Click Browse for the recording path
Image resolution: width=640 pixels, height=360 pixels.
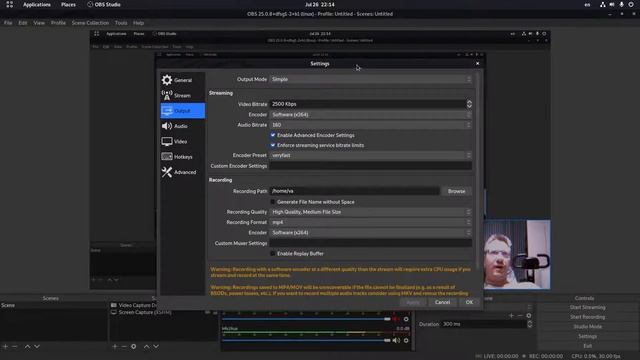(x=456, y=191)
